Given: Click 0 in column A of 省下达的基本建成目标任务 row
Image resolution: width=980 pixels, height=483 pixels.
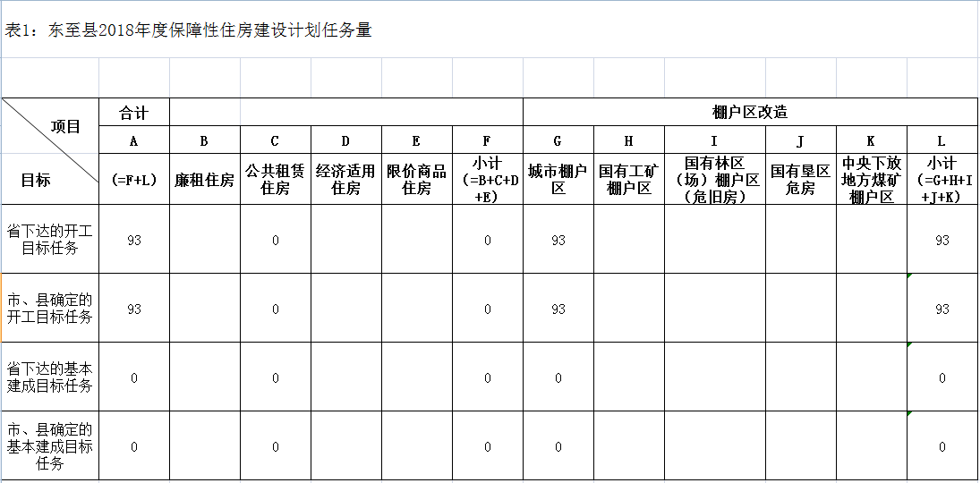Looking at the screenshot, I should [133, 378].
